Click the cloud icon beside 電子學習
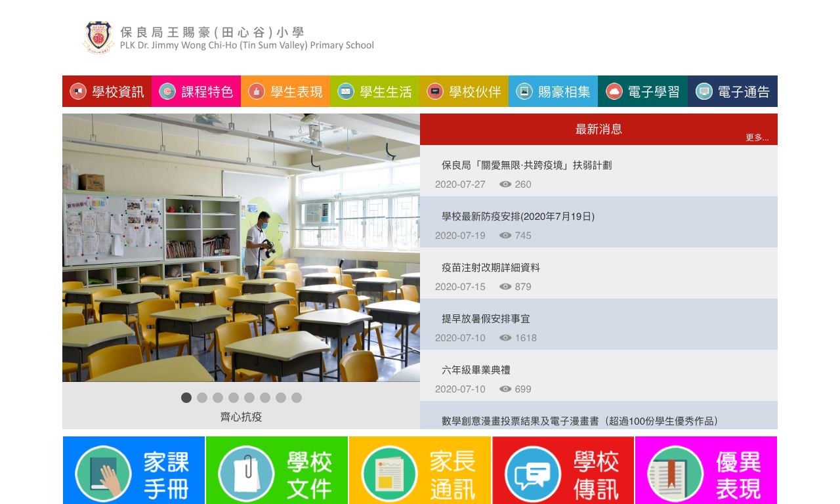The height and width of the screenshot is (504, 840). point(613,91)
